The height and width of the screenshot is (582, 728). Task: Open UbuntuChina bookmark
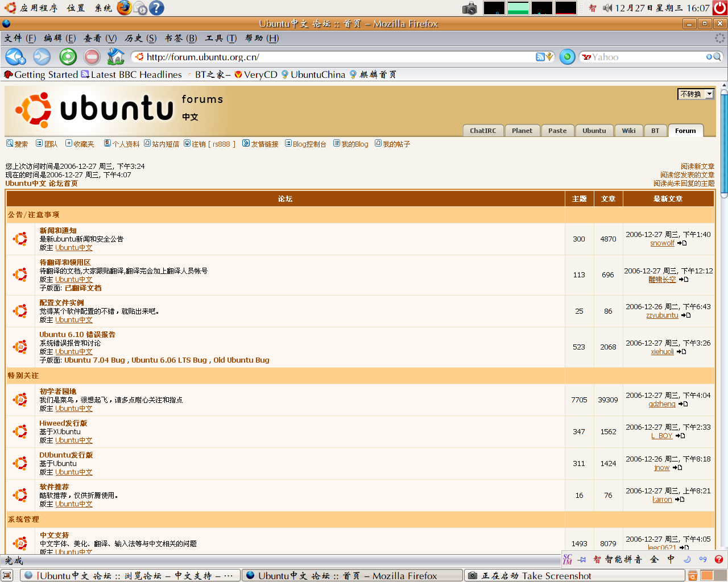tap(313, 74)
